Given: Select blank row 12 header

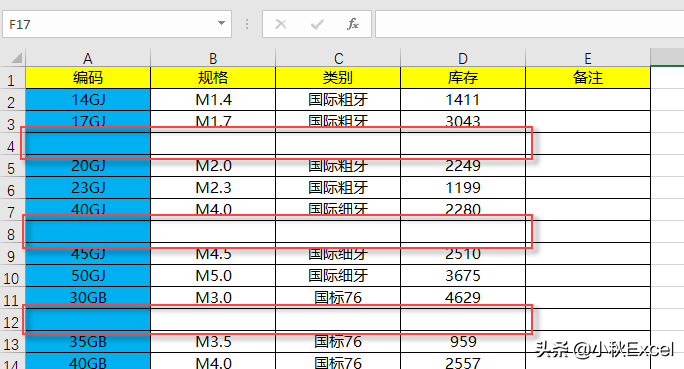Looking at the screenshot, I should 12,321.
